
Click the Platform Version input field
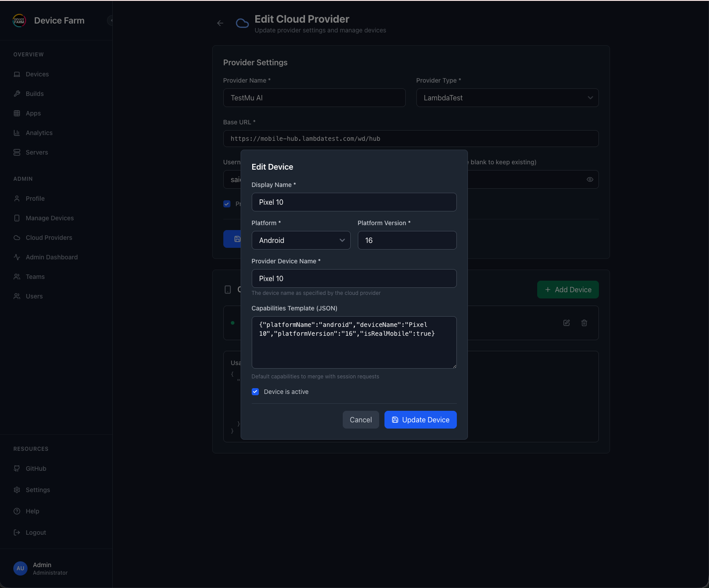[x=407, y=240]
